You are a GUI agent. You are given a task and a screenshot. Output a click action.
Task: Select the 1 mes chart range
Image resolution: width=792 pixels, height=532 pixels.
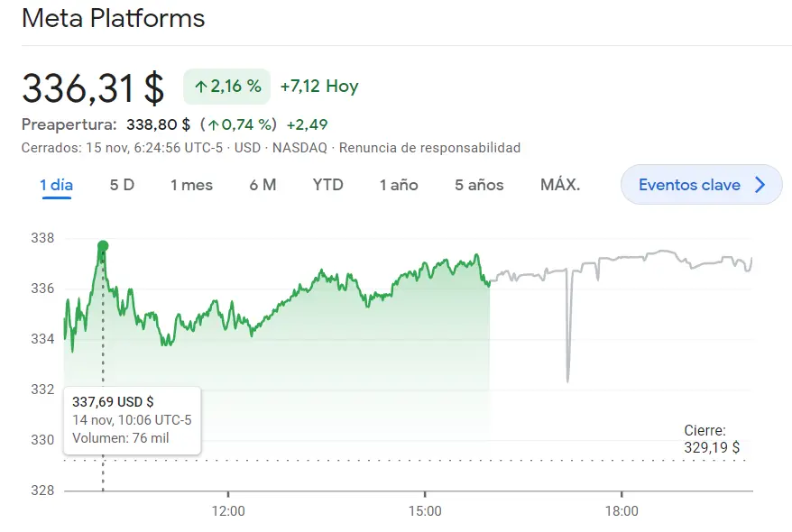tap(191, 184)
